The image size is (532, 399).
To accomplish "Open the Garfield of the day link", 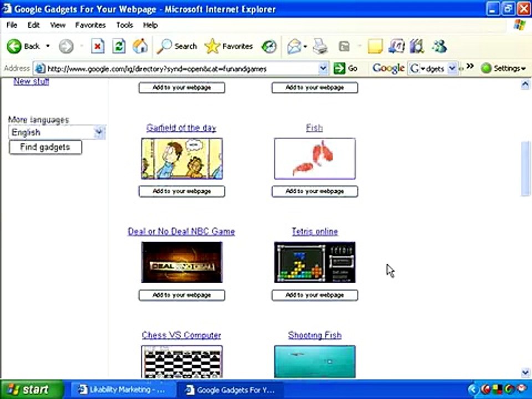I will point(182,128).
